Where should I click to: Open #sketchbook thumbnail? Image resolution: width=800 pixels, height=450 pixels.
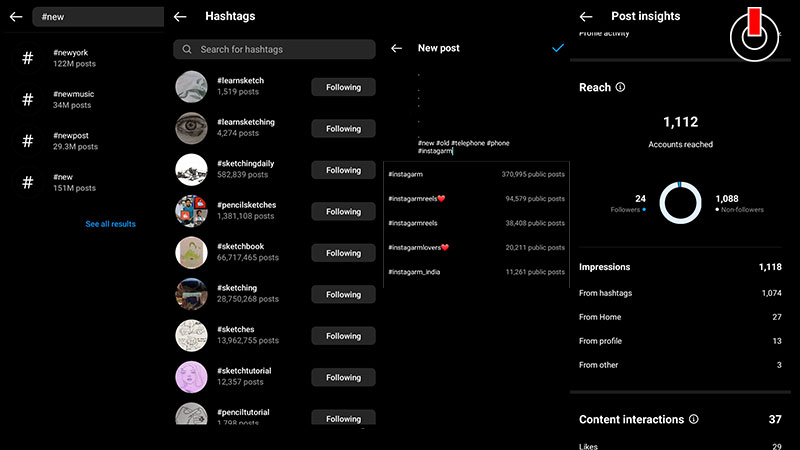tap(191, 253)
